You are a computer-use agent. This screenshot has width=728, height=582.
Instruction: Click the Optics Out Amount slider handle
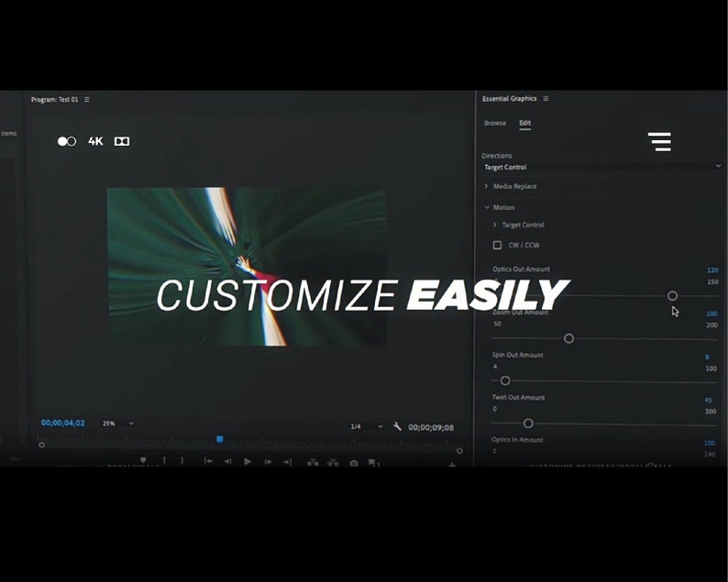coord(672,296)
